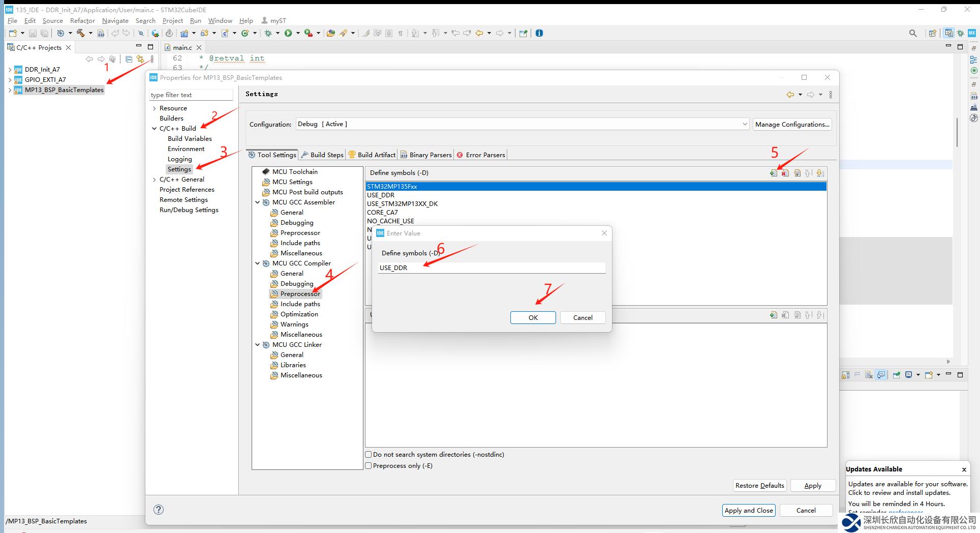Click the Apply and Close button

click(x=748, y=510)
